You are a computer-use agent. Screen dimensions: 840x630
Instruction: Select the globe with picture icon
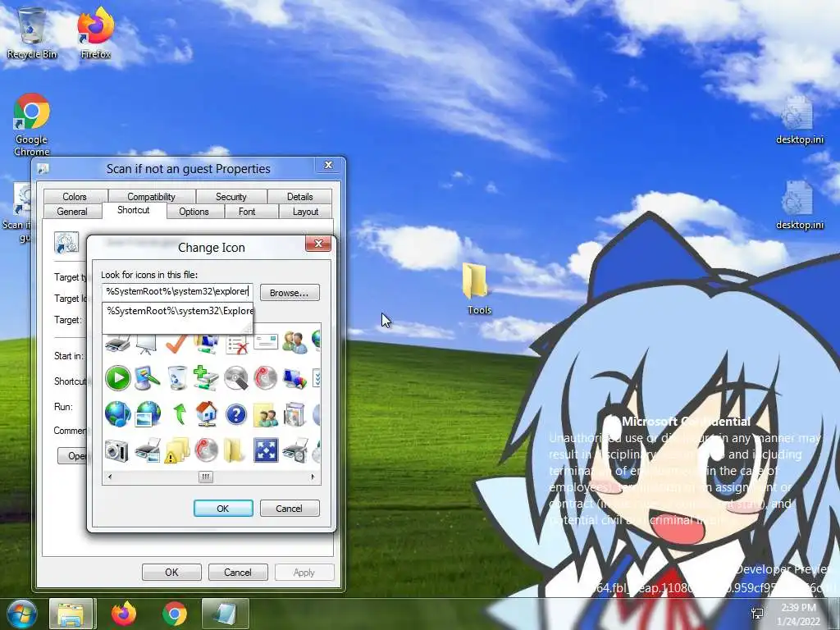(148, 414)
